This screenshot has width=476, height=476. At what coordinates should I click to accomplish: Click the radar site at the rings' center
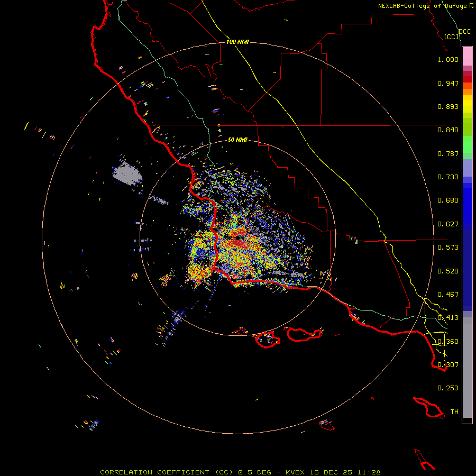[x=237, y=237]
